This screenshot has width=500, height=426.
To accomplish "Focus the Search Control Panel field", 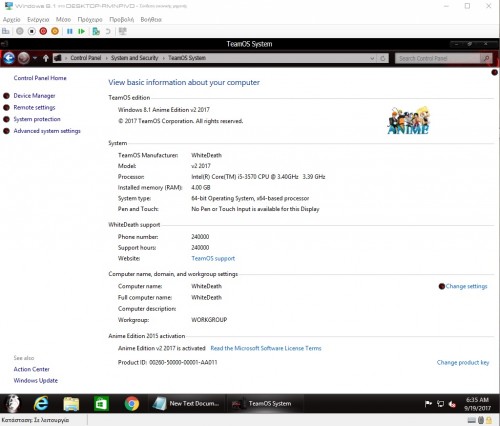I will pos(437,59).
